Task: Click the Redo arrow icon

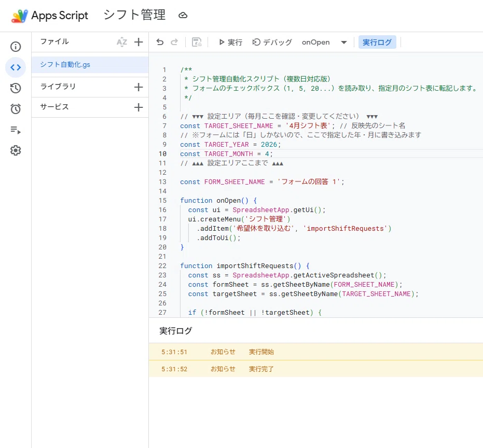Action: 174,42
